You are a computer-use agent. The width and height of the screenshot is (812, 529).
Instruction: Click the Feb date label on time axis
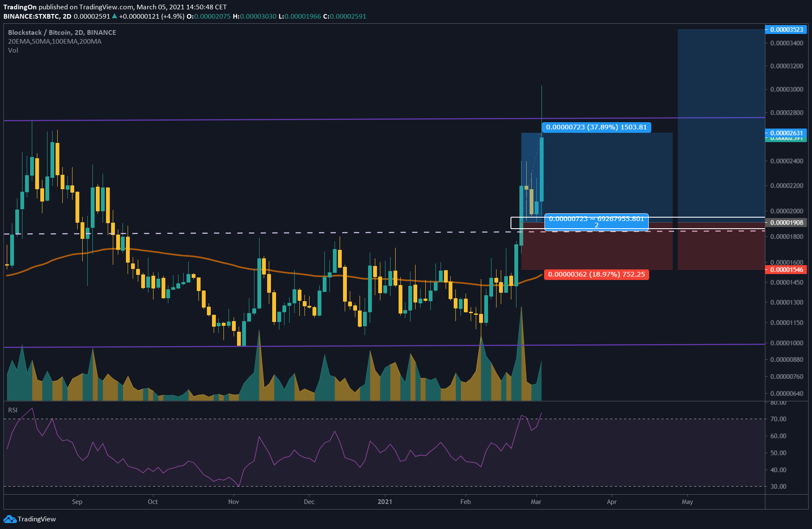[x=466, y=501]
